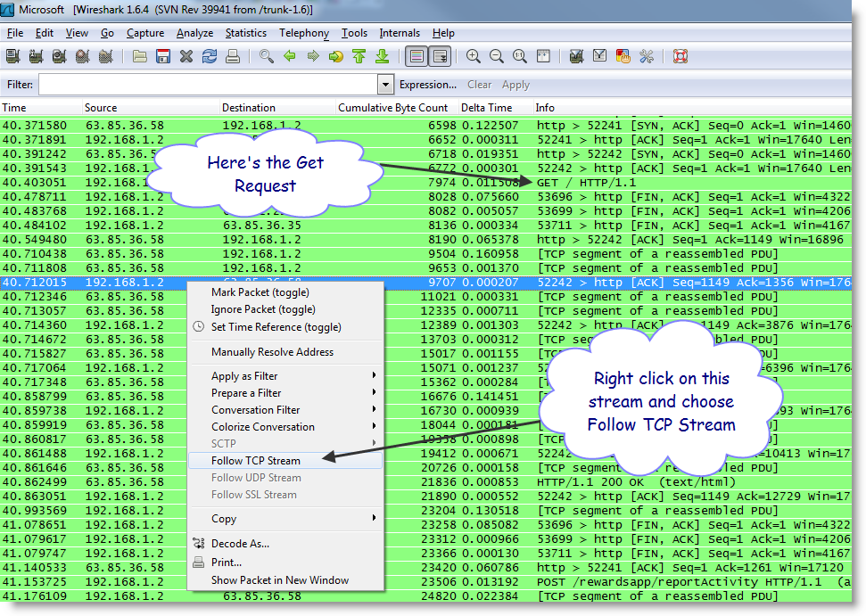
Task: Sort by the Info column header
Action: tap(692, 108)
